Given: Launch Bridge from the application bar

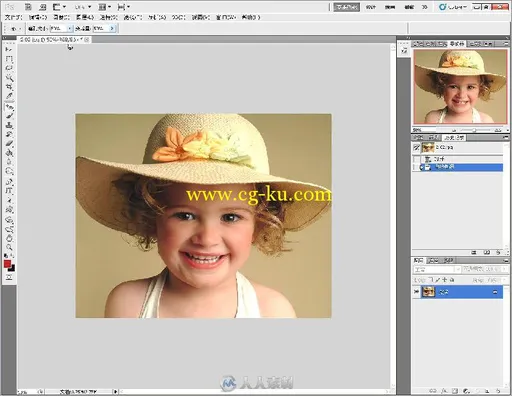Looking at the screenshot, I should [x=28, y=7].
